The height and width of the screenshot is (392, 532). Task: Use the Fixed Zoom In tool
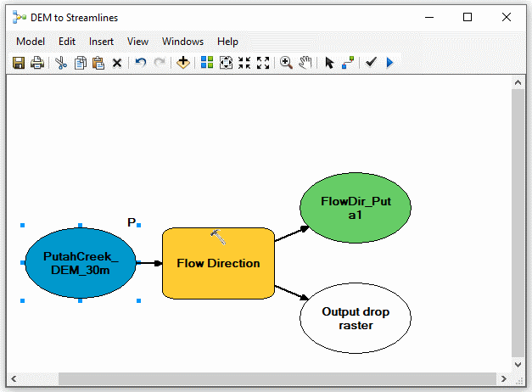pos(244,63)
